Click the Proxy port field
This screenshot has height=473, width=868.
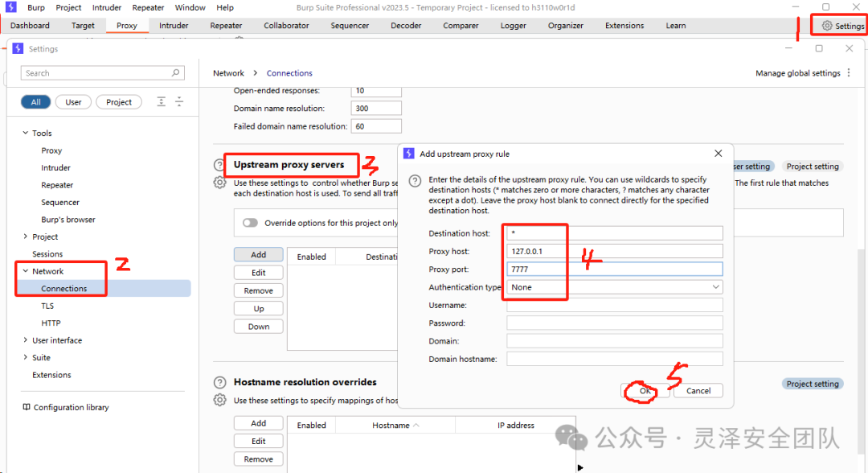click(615, 269)
